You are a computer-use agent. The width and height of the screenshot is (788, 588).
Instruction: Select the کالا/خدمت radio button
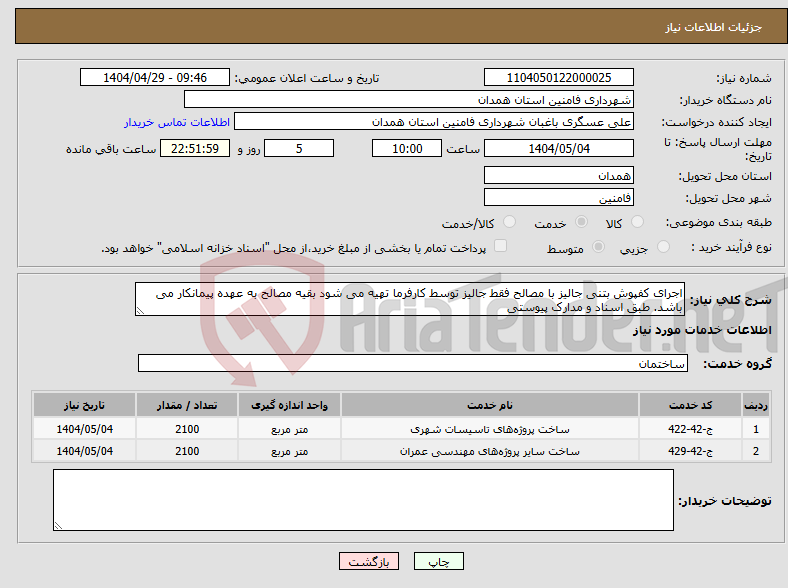pos(509,222)
